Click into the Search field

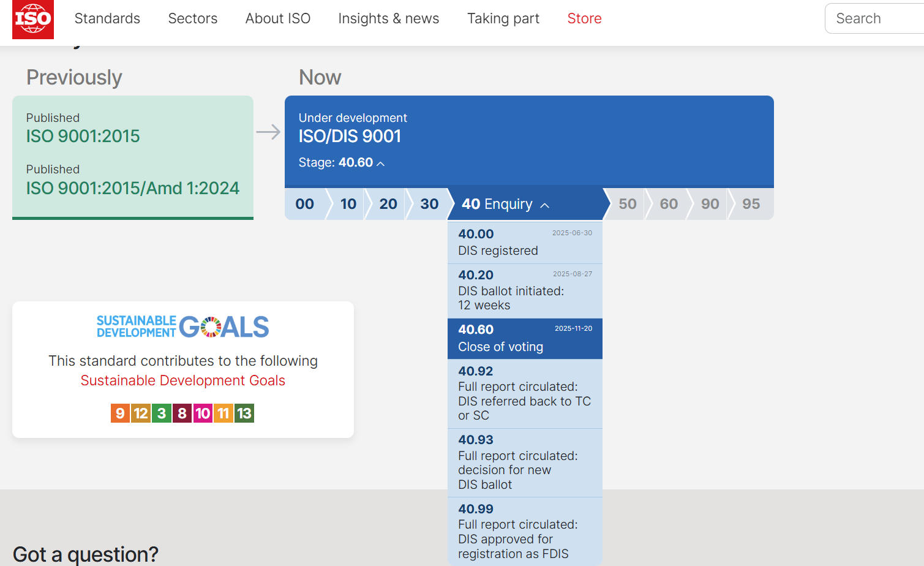click(x=876, y=18)
